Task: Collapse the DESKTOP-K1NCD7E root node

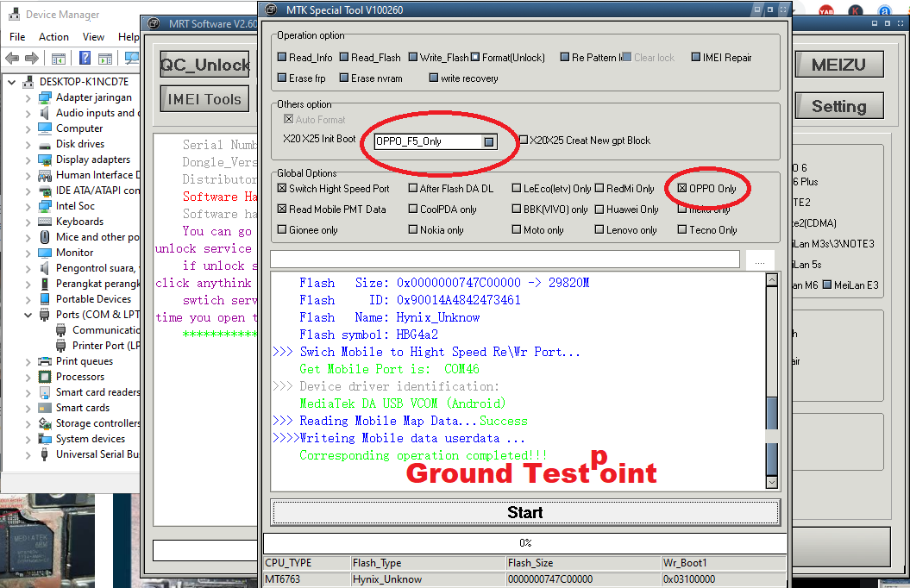Action: click(x=11, y=83)
